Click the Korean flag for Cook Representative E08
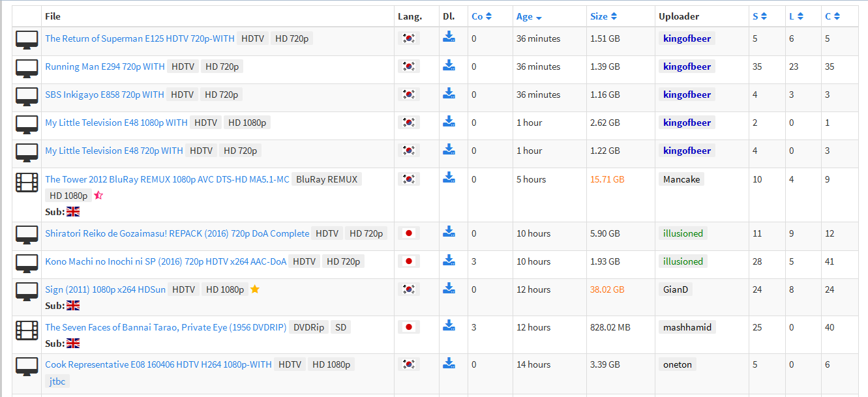 point(409,364)
